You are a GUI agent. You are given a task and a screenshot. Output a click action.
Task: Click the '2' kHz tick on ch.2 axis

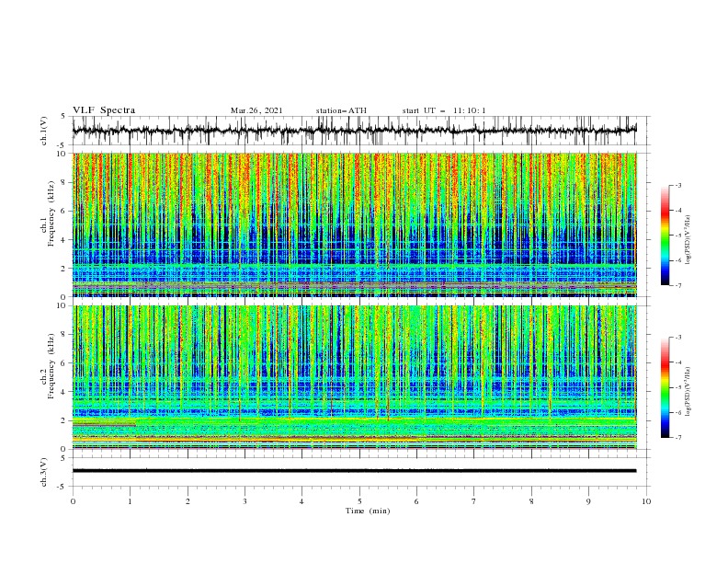point(63,420)
